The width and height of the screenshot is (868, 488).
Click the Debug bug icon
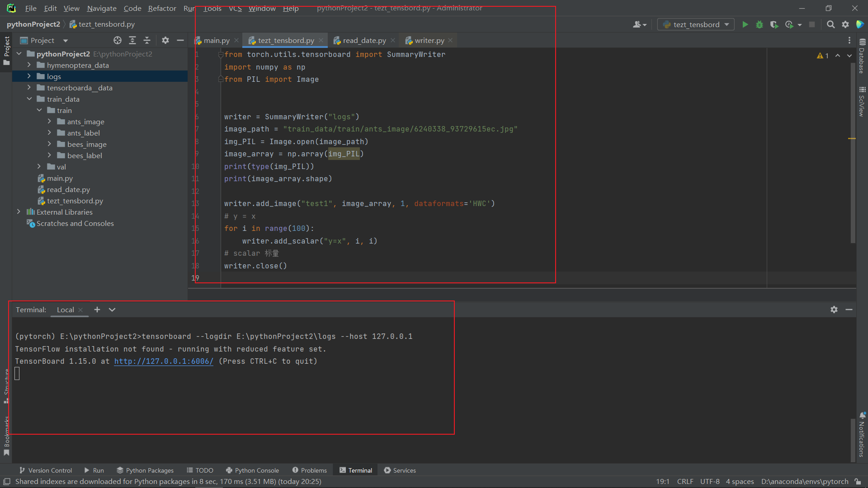(759, 24)
